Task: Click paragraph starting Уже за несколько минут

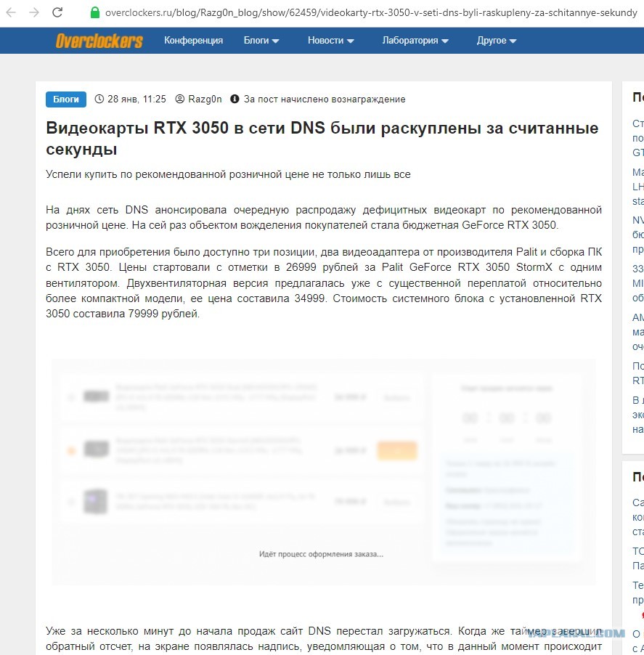Action: click(324, 639)
